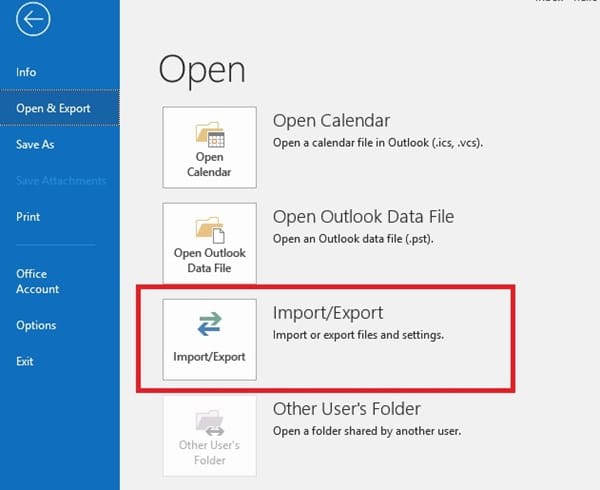The image size is (600, 490).
Task: Click the data file folder icon
Action: click(210, 230)
